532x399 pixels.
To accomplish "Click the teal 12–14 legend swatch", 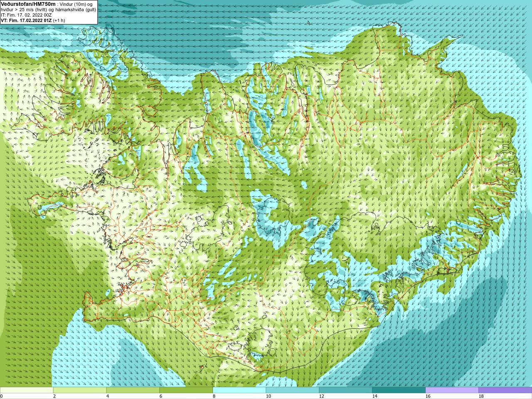I will 346,390.
